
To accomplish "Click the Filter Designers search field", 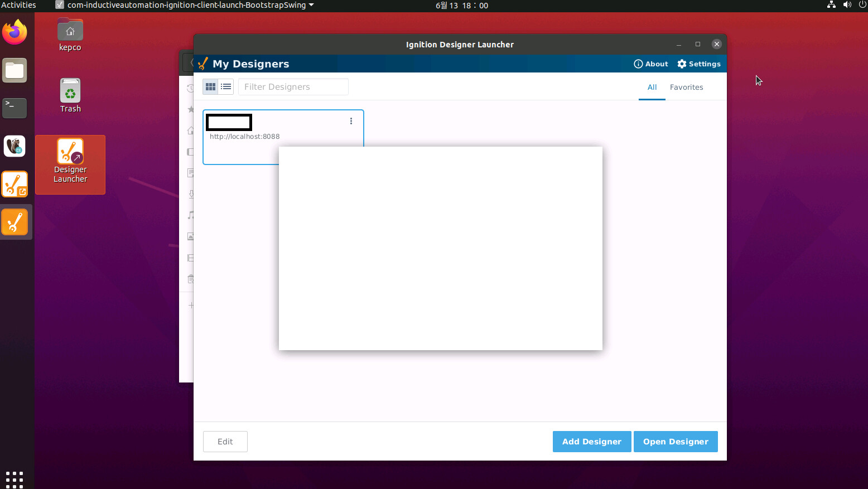I will pyautogui.click(x=293, y=87).
